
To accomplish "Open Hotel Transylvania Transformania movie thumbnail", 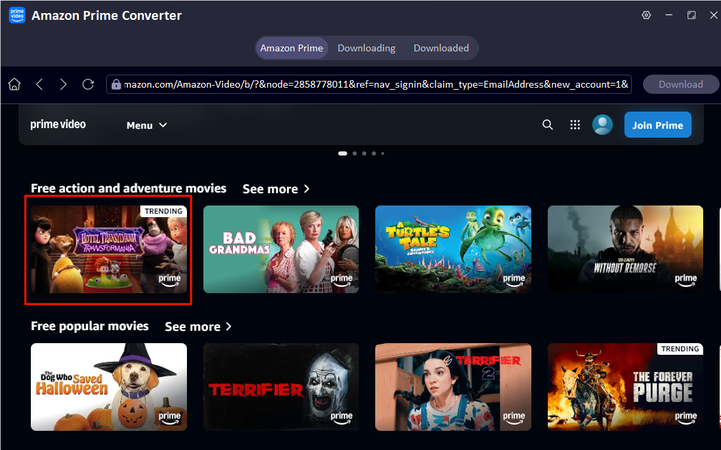I will pyautogui.click(x=109, y=249).
